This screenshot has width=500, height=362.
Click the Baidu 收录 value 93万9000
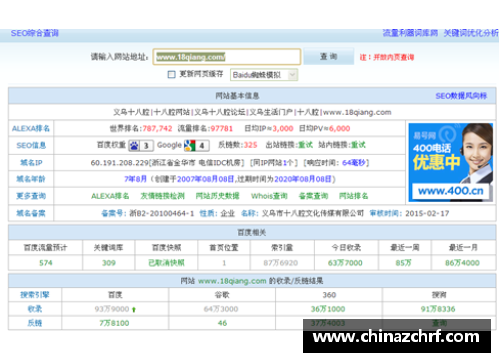(x=112, y=309)
